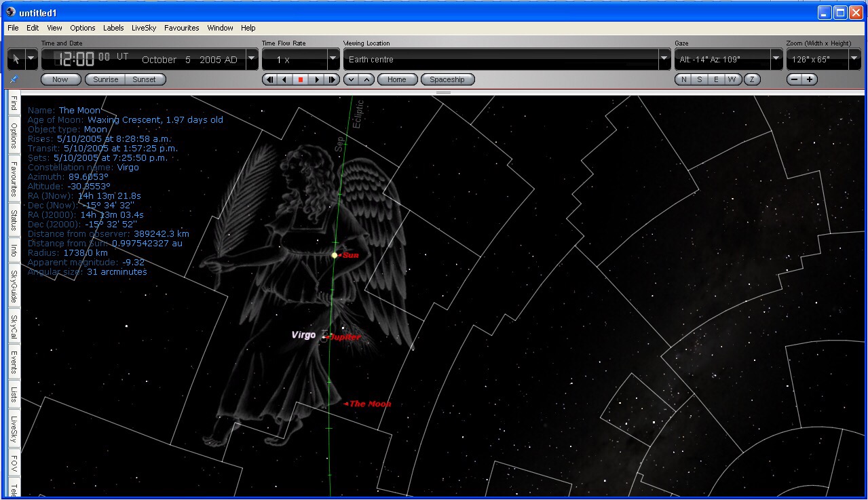Open the Favourites side tab
Image resolution: width=868 pixels, height=500 pixels.
(14, 178)
